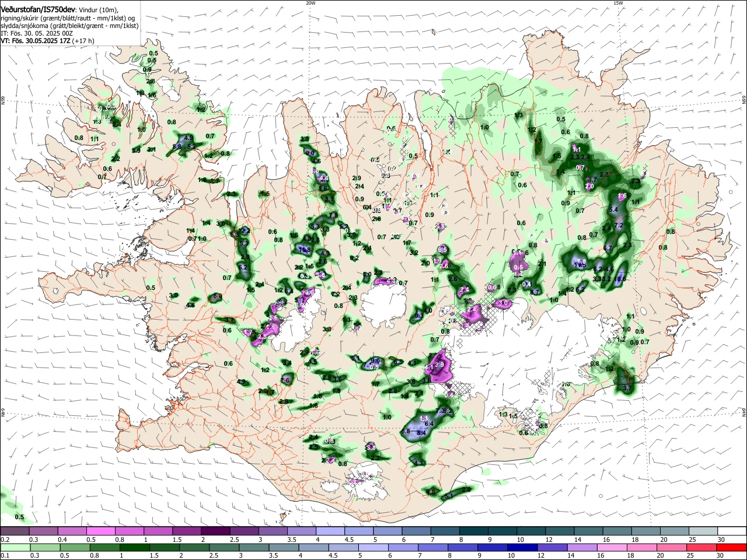Click the '15W' longitude label on the map's upper border

point(618,3)
